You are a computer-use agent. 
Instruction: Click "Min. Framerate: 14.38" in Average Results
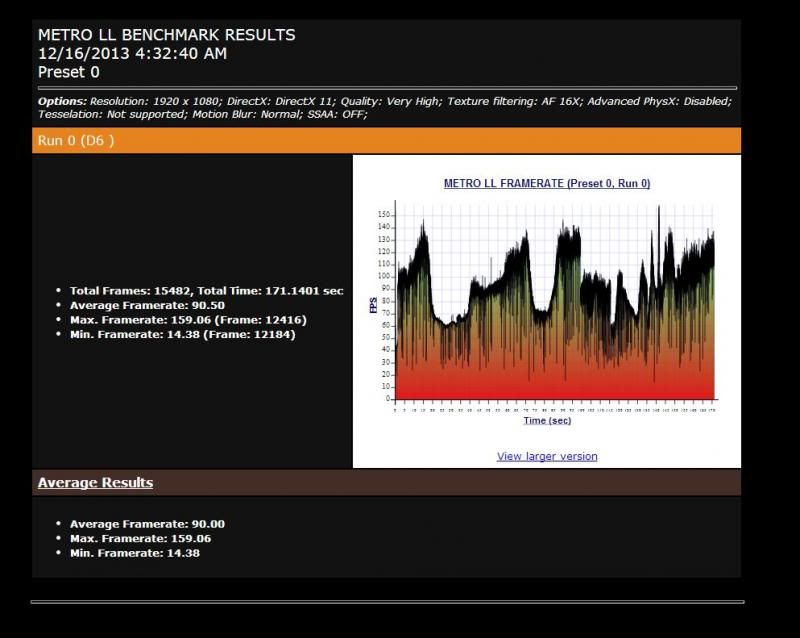134,552
